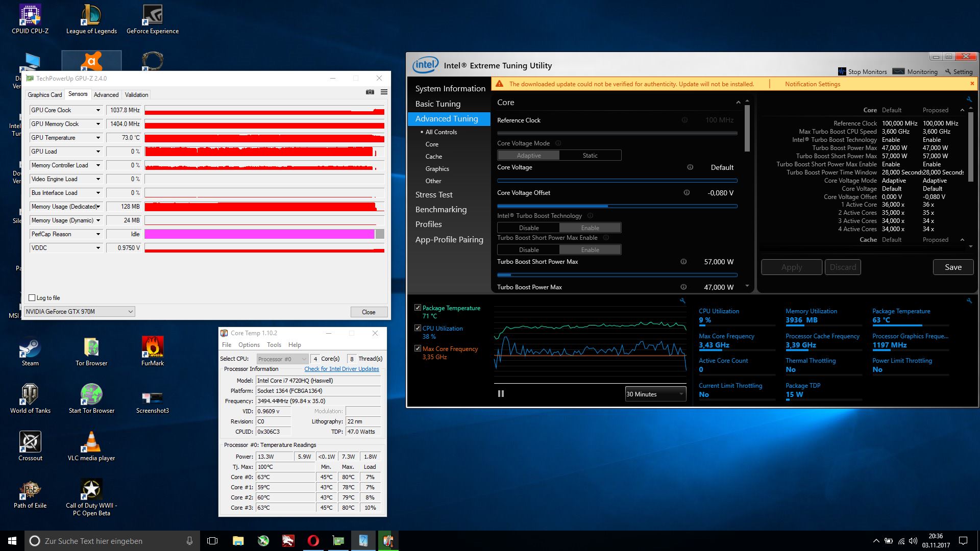Image resolution: width=980 pixels, height=551 pixels.
Task: Open the 30 Minutes time range dropdown
Action: point(655,394)
